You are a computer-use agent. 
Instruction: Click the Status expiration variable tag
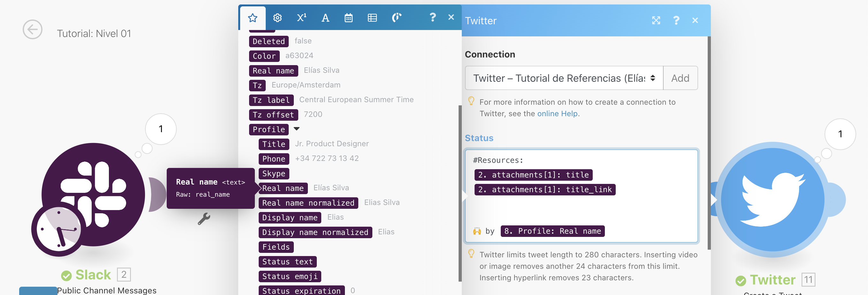click(x=301, y=291)
